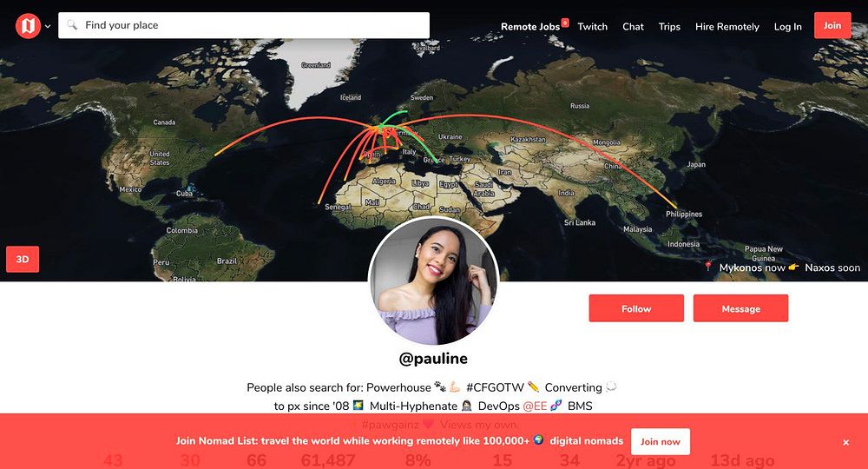Click the Nomad List logo icon
The width and height of the screenshot is (868, 469).
pos(29,25)
